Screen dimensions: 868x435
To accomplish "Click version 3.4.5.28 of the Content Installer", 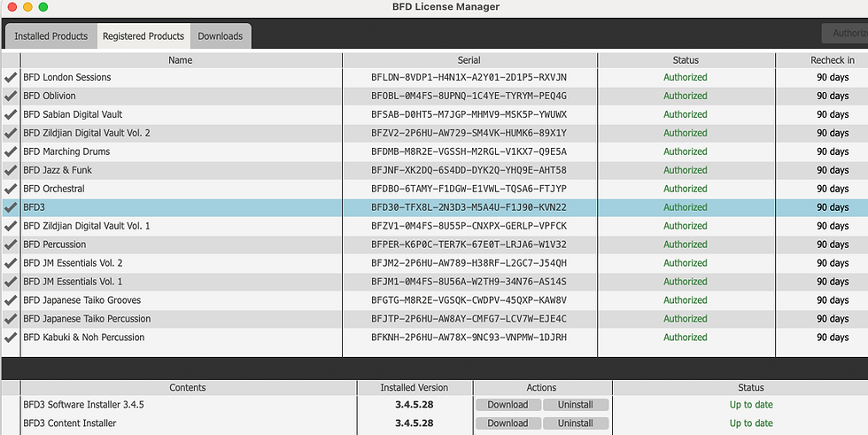I will click(415, 423).
